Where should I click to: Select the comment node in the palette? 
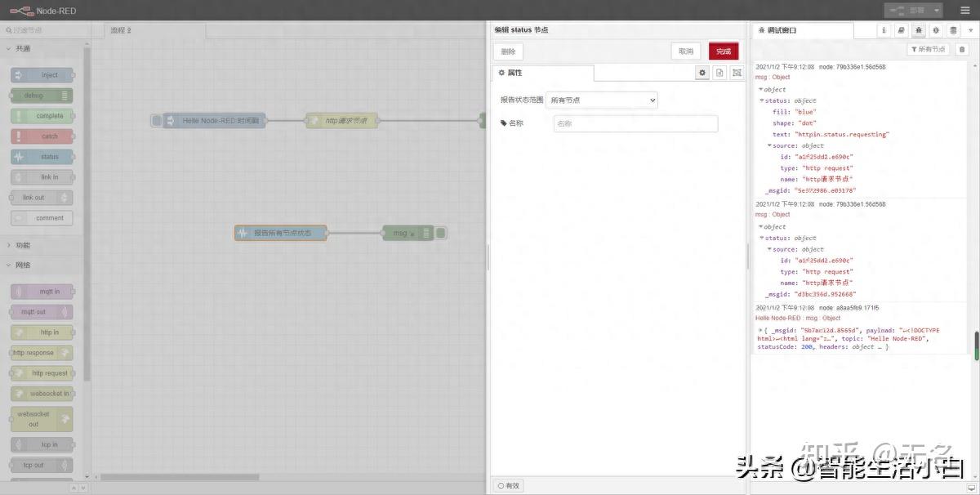42,218
